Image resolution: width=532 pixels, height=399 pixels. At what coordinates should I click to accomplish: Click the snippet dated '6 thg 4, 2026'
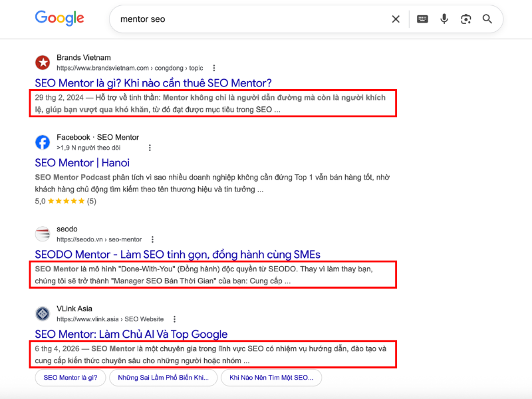click(211, 354)
